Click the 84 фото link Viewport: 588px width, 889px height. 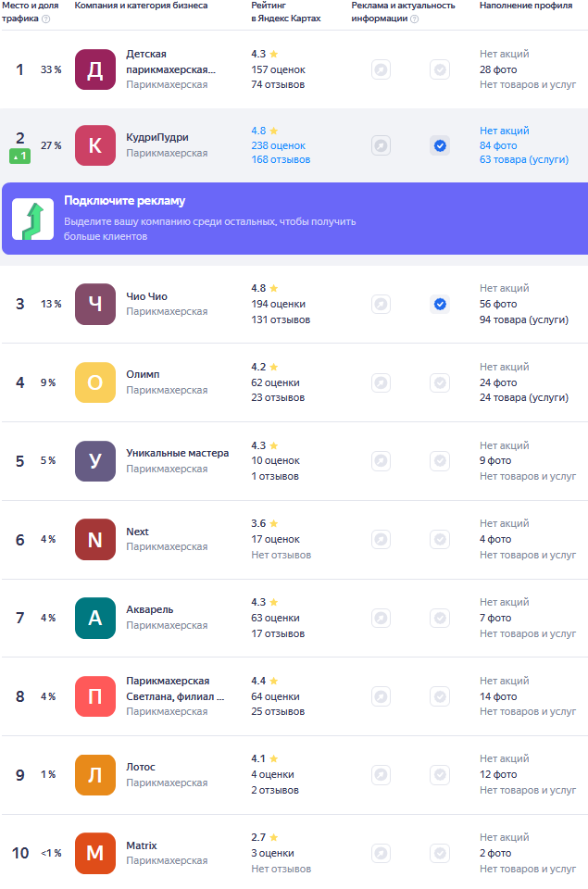[498, 145]
